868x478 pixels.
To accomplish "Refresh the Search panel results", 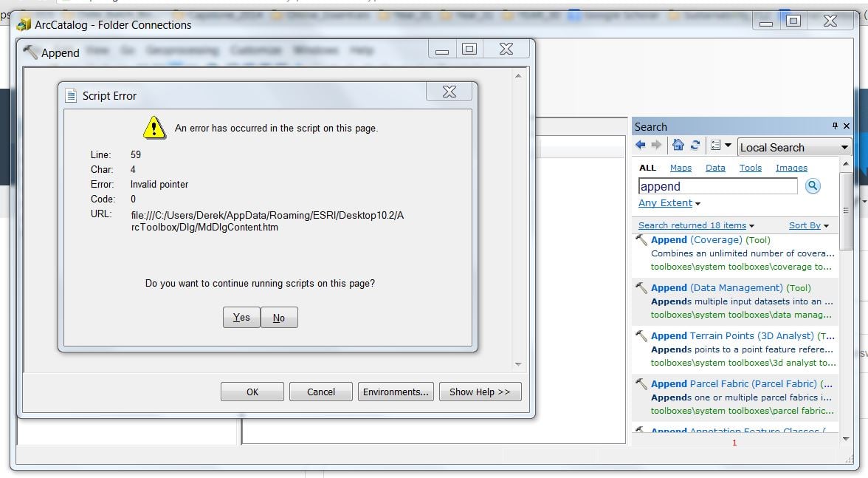I will point(695,145).
